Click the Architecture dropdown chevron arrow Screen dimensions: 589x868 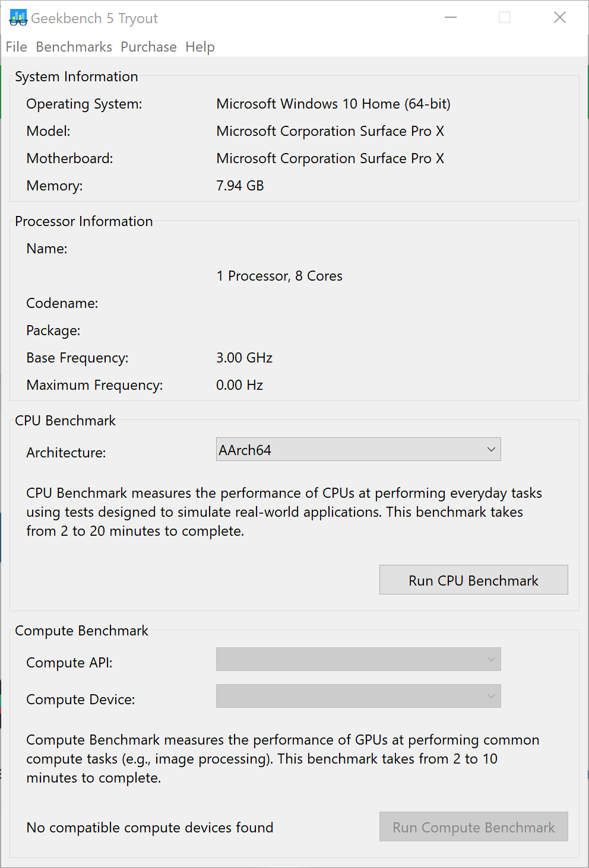click(x=490, y=449)
